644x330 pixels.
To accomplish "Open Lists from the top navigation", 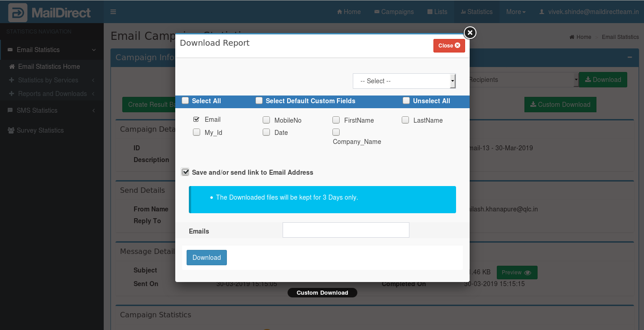I will point(437,12).
